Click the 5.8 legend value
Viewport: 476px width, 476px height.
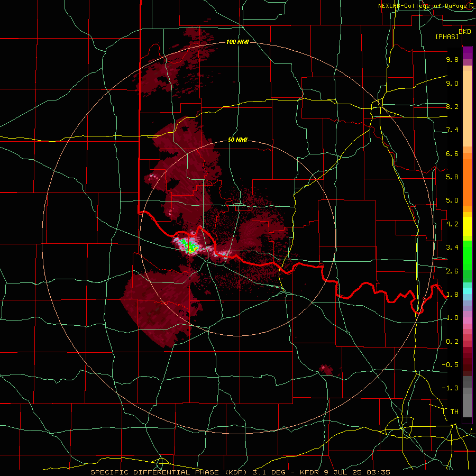click(x=452, y=177)
